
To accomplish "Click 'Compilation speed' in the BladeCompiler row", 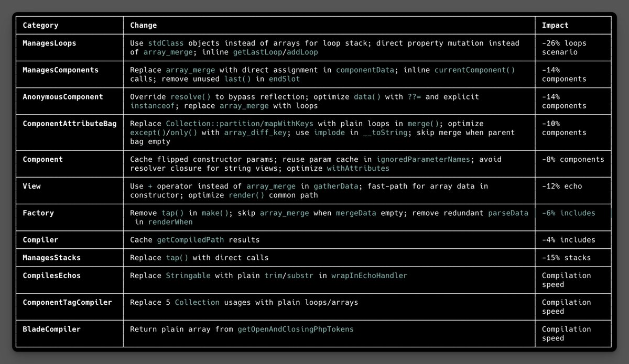I will tap(566, 334).
